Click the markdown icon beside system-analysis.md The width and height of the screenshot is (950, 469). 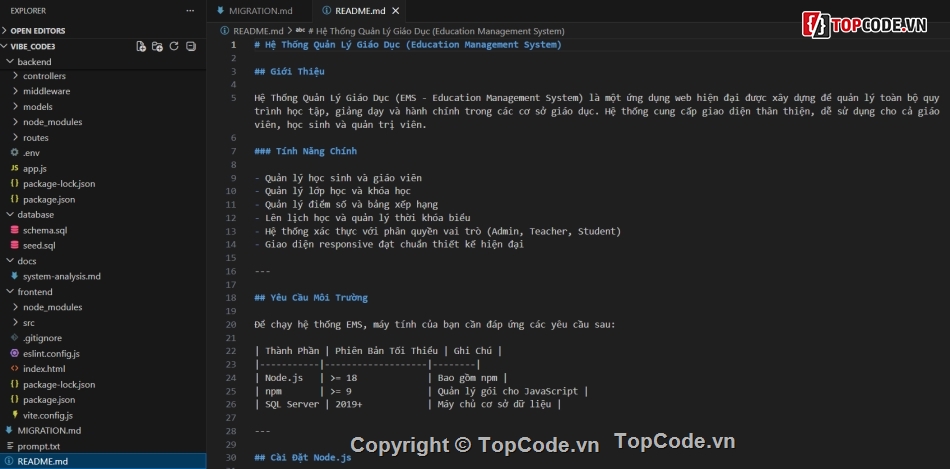(x=15, y=276)
